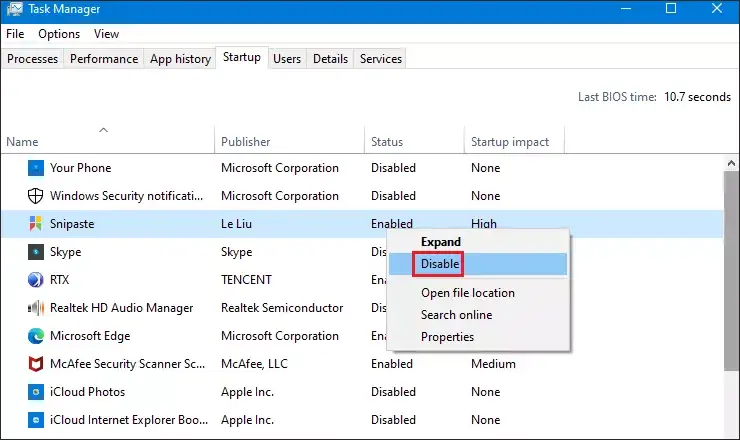Switch to the App history tab
The width and height of the screenshot is (740, 440).
click(180, 59)
